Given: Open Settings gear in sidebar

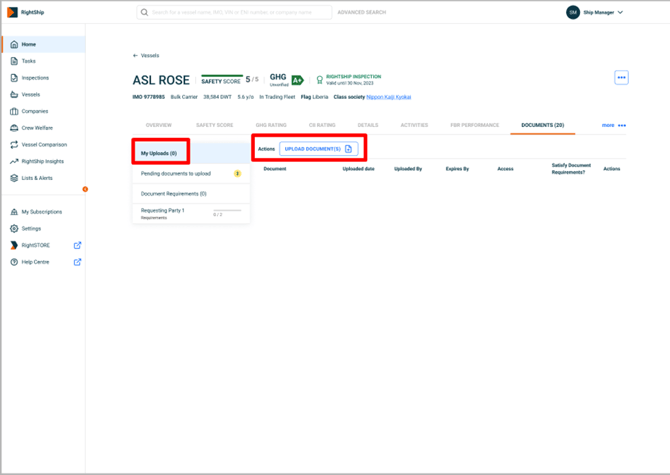Looking at the screenshot, I should [x=14, y=228].
